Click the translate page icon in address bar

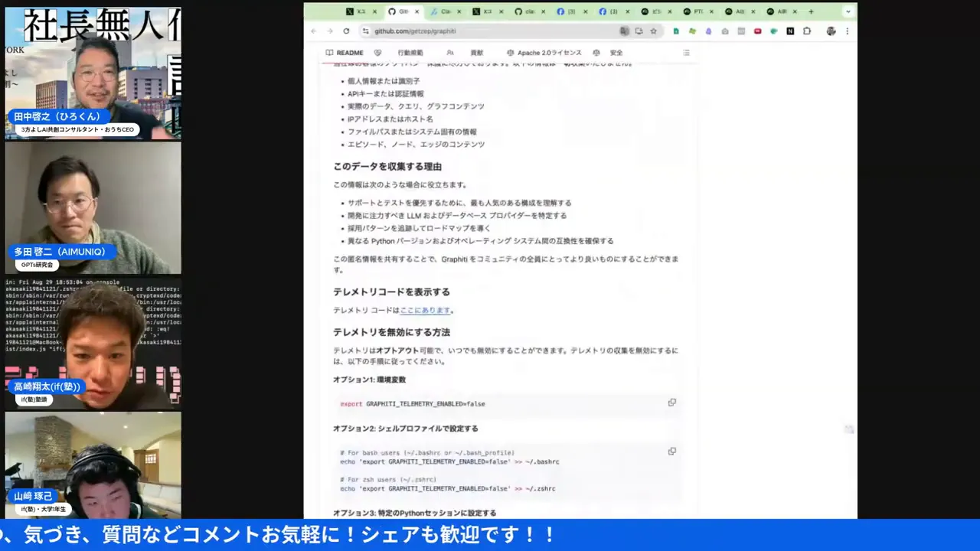[x=624, y=31]
